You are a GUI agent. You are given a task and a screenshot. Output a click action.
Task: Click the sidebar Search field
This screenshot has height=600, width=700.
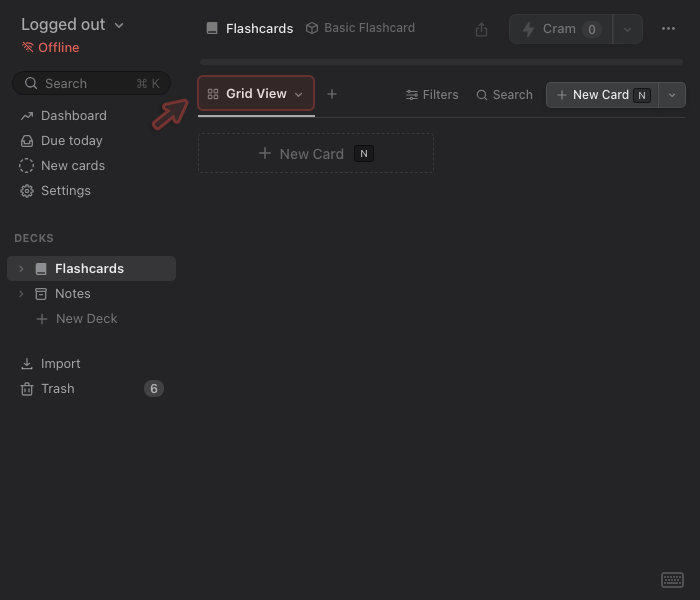coord(91,84)
